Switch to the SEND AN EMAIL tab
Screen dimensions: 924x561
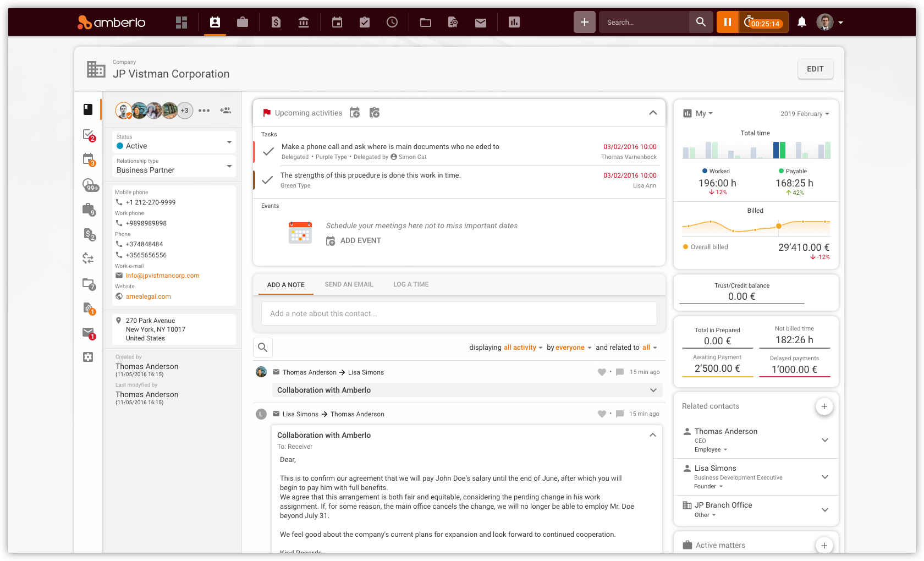tap(349, 284)
